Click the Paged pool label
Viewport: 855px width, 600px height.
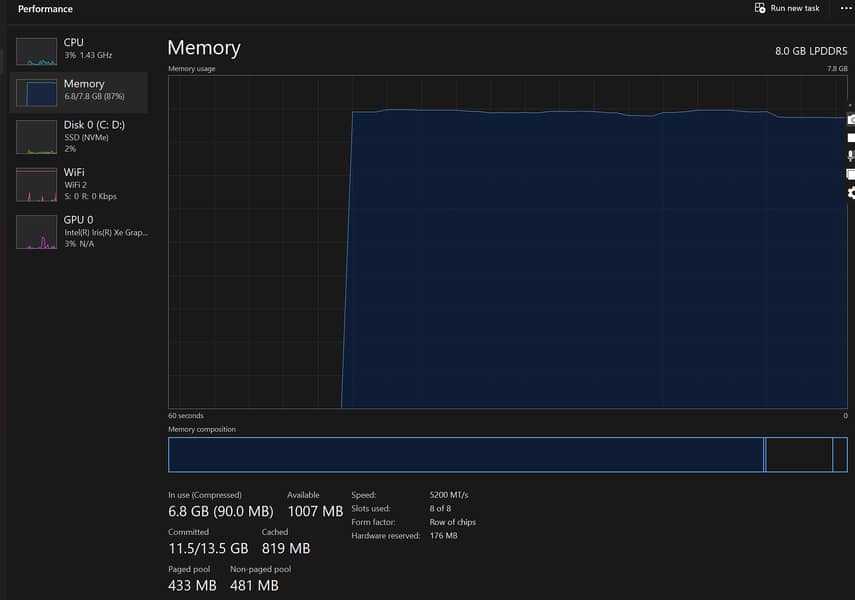click(x=189, y=569)
